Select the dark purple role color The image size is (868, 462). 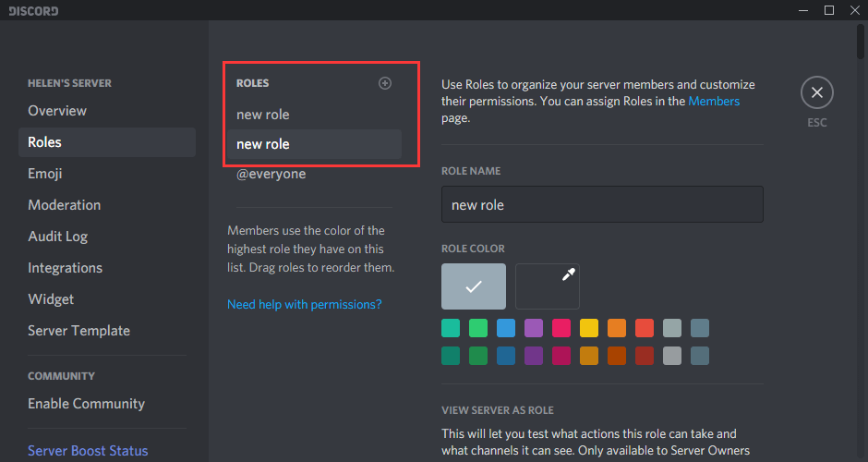click(534, 356)
